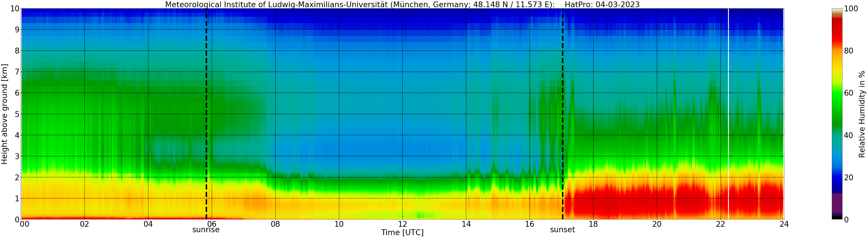The image size is (868, 238).
Task: Click the '00' tick on the time axis
Action: [25, 224]
